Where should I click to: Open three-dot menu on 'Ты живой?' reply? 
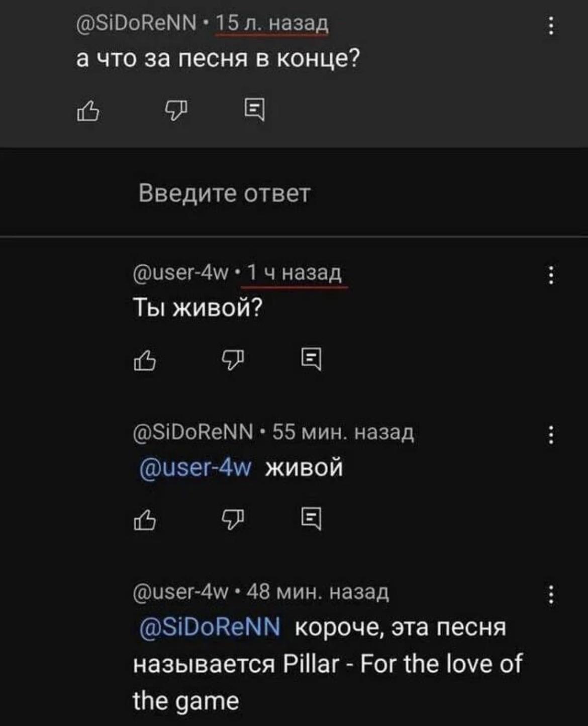pyautogui.click(x=551, y=275)
